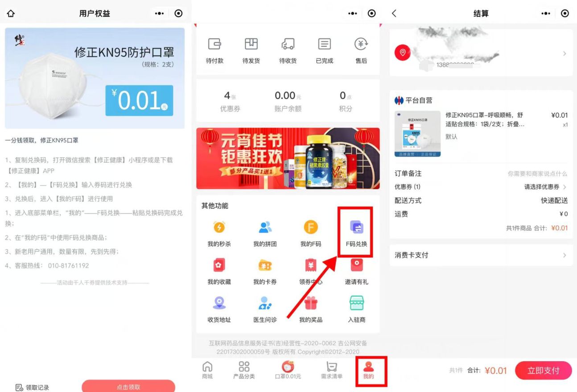View the 0 积分 points
Screen dimensions: 577x392
point(346,101)
